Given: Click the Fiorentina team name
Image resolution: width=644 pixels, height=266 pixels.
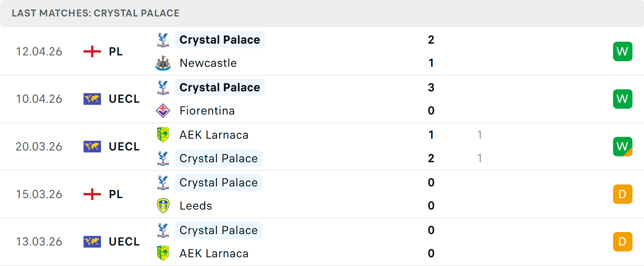Looking at the screenshot, I should 207,110.
